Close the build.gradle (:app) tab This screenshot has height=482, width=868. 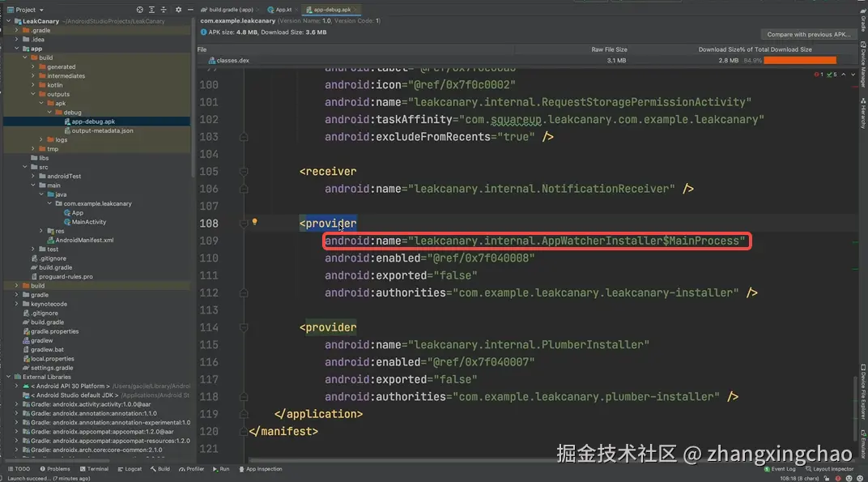click(258, 10)
